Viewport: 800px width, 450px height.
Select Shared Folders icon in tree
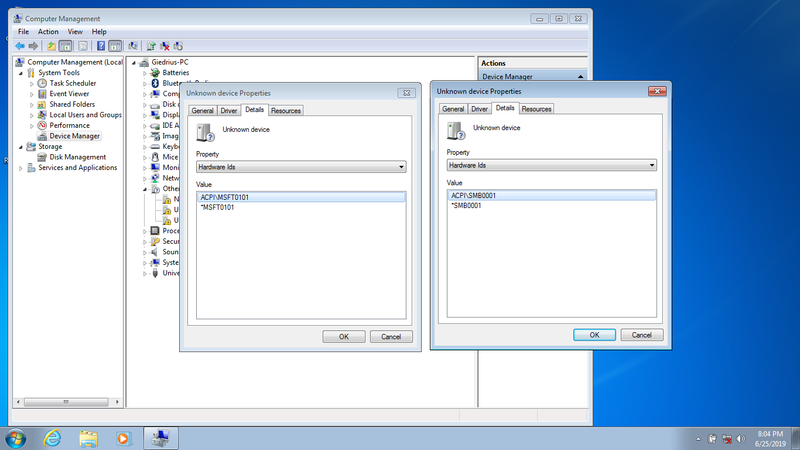tap(42, 104)
